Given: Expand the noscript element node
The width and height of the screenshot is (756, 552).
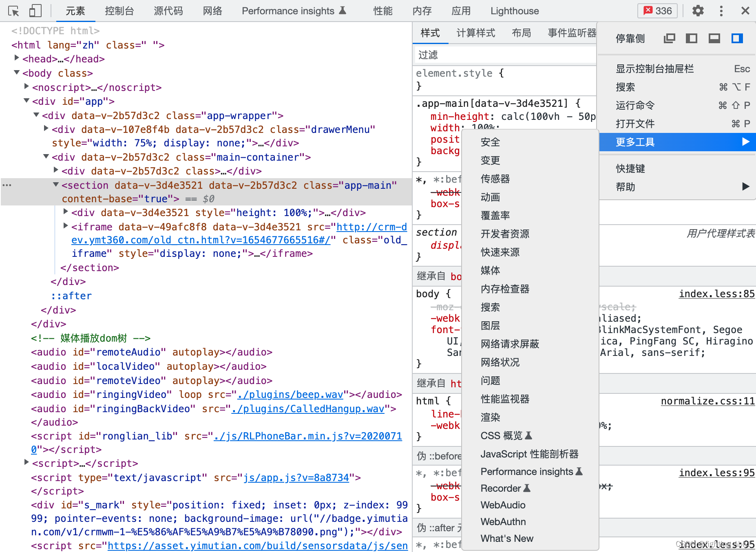Looking at the screenshot, I should point(27,86).
